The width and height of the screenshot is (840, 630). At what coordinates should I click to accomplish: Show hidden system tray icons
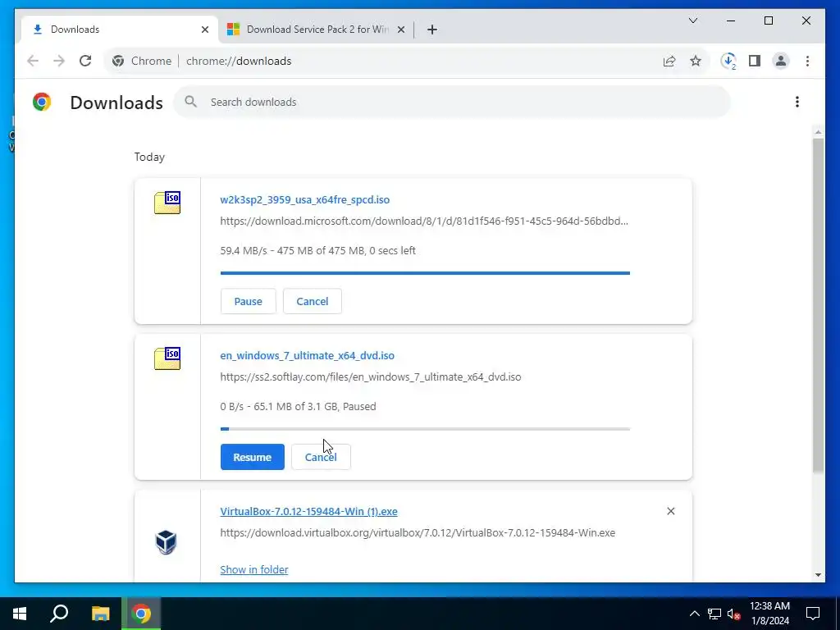694,614
